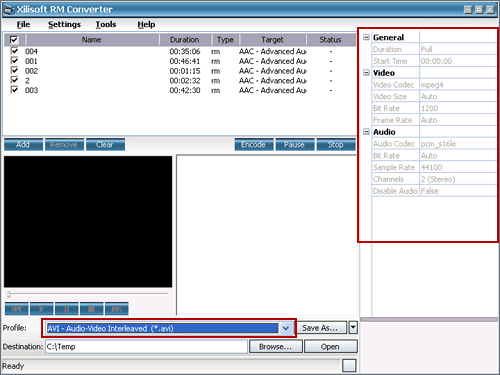Click the Open destination button
The image size is (500, 375).
click(330, 347)
